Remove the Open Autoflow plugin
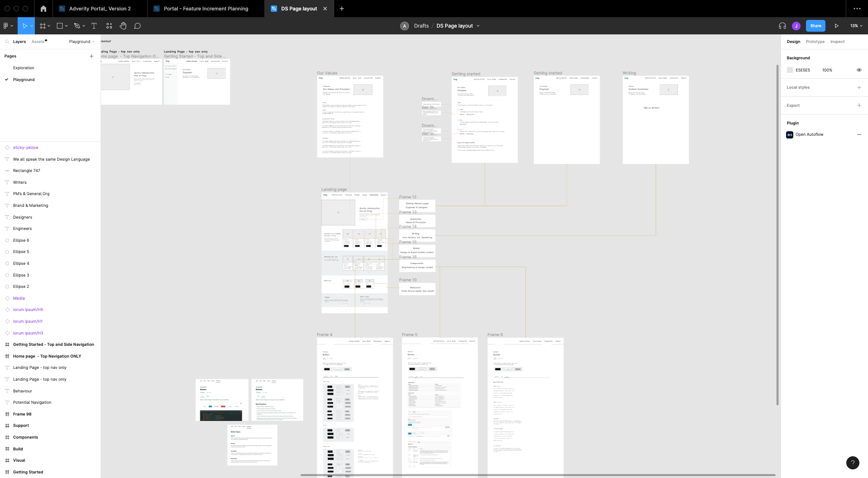Image resolution: width=868 pixels, height=478 pixels. pos(859,134)
